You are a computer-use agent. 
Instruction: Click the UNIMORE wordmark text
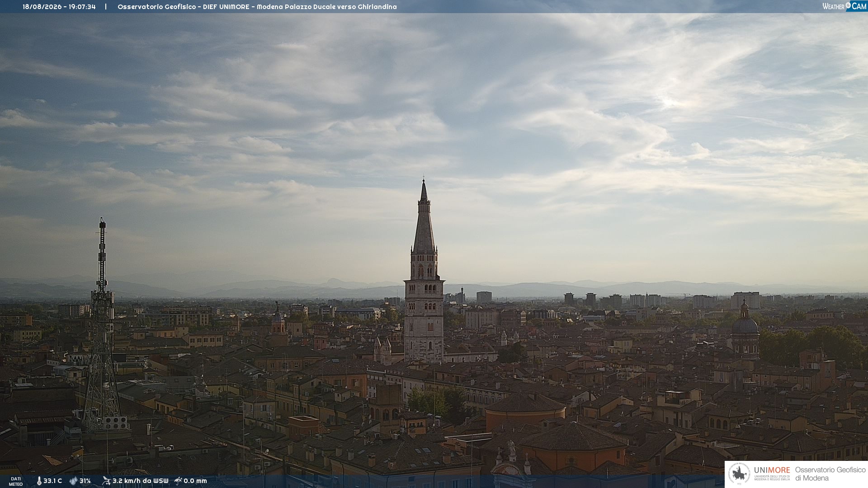coord(772,470)
